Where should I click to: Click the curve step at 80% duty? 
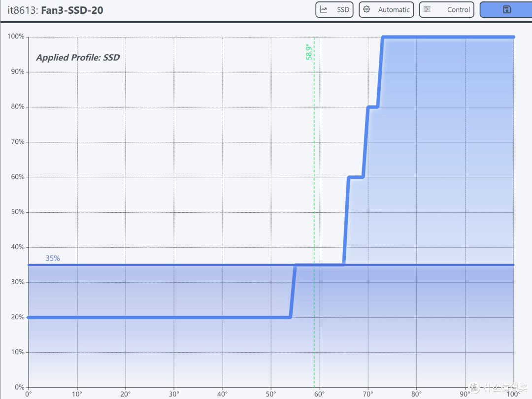point(372,107)
